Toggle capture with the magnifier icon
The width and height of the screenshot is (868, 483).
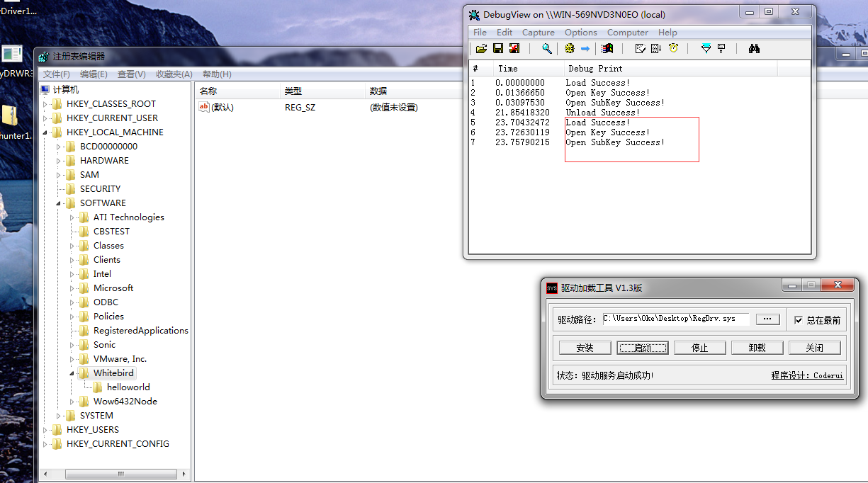pyautogui.click(x=547, y=48)
